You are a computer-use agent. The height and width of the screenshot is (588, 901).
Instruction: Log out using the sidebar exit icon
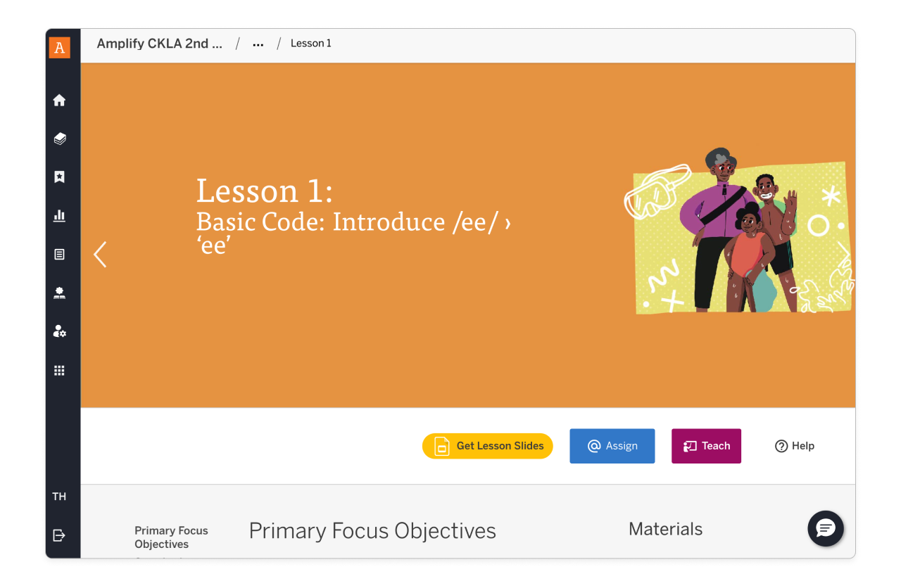tap(60, 535)
